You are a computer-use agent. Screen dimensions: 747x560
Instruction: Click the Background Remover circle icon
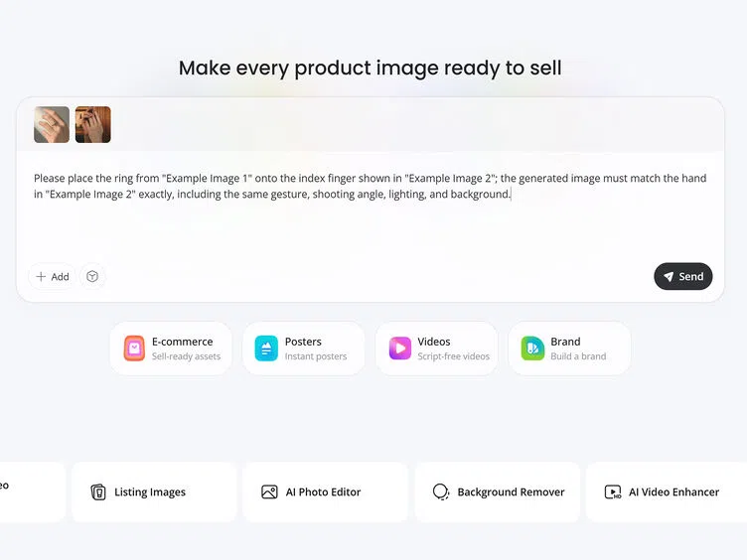tap(441, 491)
